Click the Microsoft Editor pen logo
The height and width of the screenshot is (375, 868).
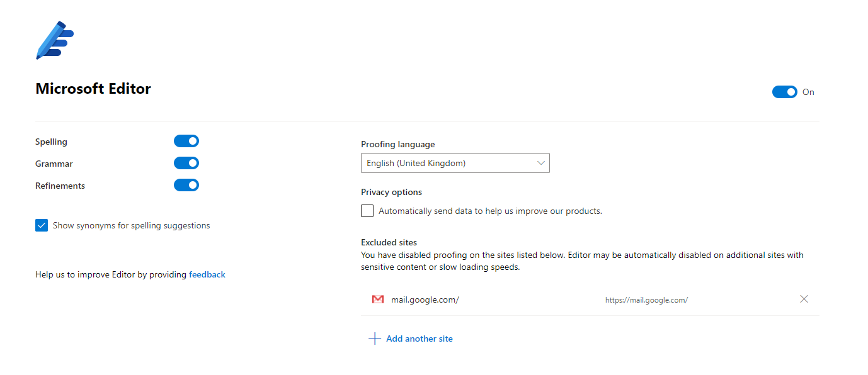click(x=55, y=40)
